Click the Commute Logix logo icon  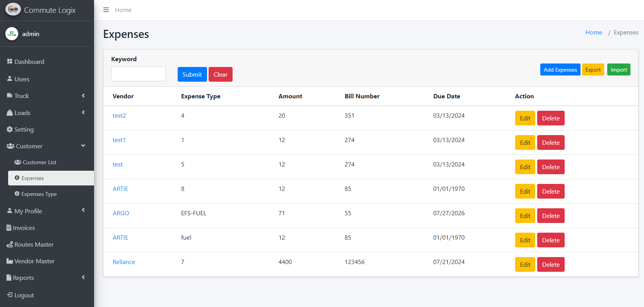click(x=13, y=10)
